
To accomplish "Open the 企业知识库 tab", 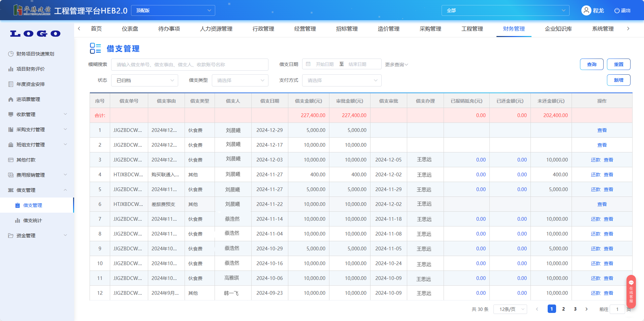I will pyautogui.click(x=558, y=29).
